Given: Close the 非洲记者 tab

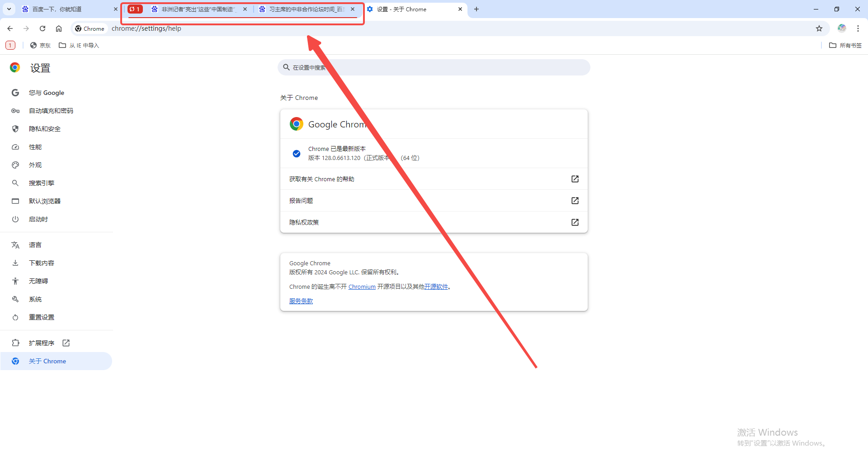Looking at the screenshot, I should tap(245, 9).
